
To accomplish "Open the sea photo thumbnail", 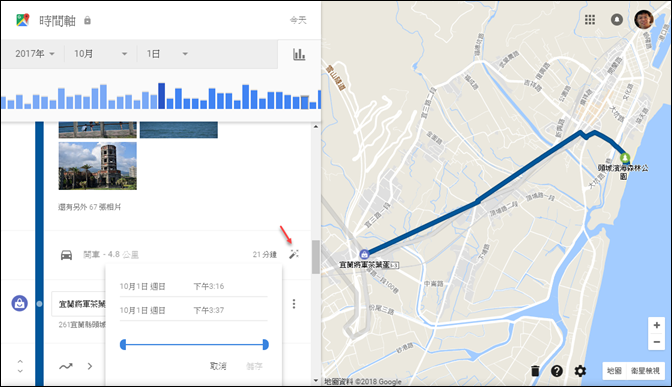I will pos(179,130).
